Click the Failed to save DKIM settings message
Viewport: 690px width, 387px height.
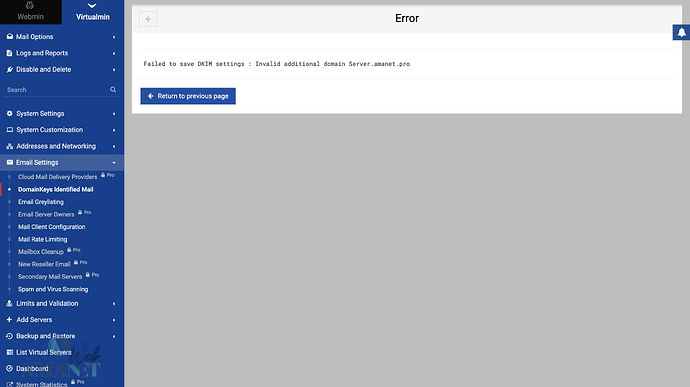tap(277, 64)
